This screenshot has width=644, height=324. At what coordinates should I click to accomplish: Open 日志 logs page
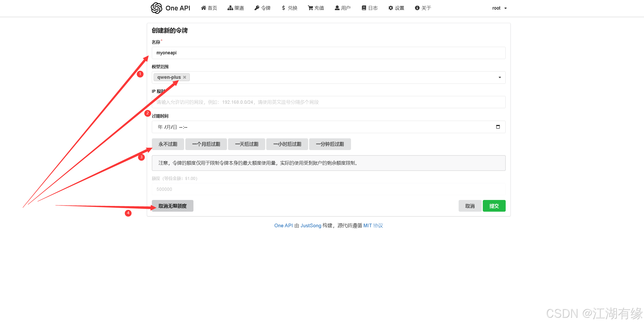[x=369, y=8]
